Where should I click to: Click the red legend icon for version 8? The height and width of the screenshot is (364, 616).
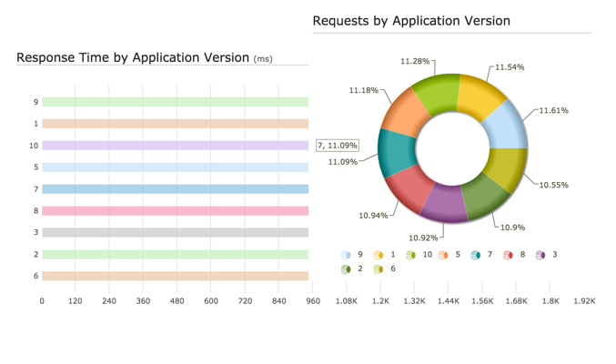click(508, 256)
